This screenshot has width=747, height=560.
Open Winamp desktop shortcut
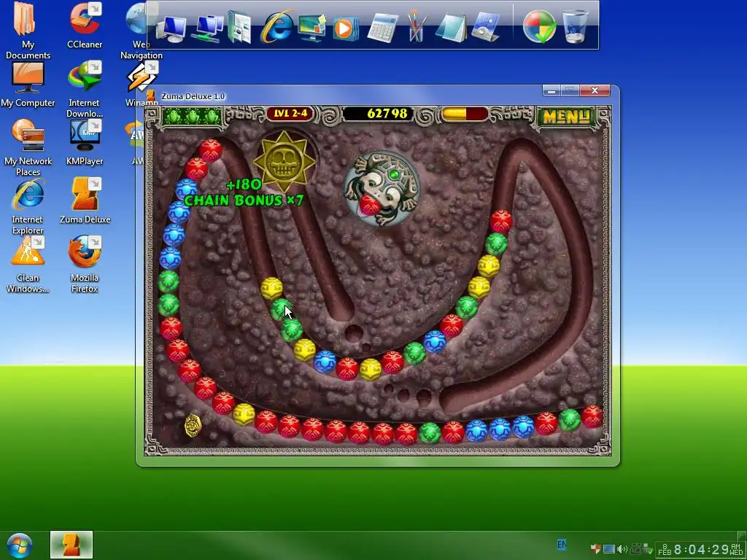[142, 85]
